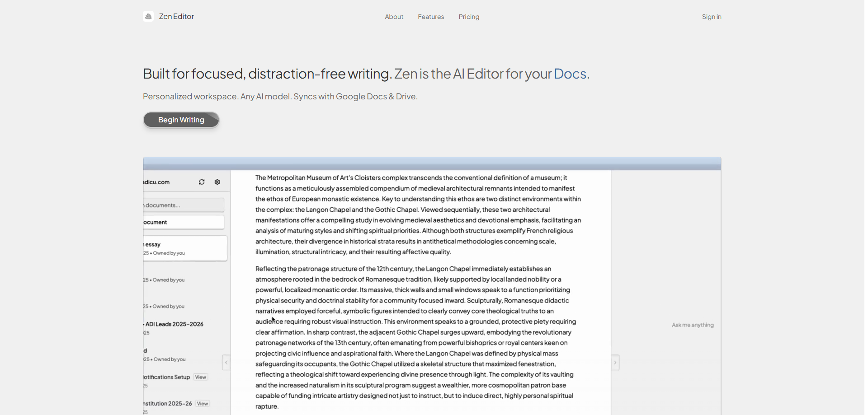
Task: Start with the Begin Writing button
Action: [x=181, y=120]
